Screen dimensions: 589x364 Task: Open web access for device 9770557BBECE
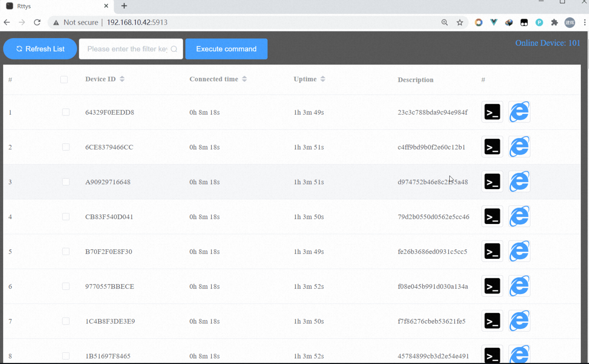[519, 286]
